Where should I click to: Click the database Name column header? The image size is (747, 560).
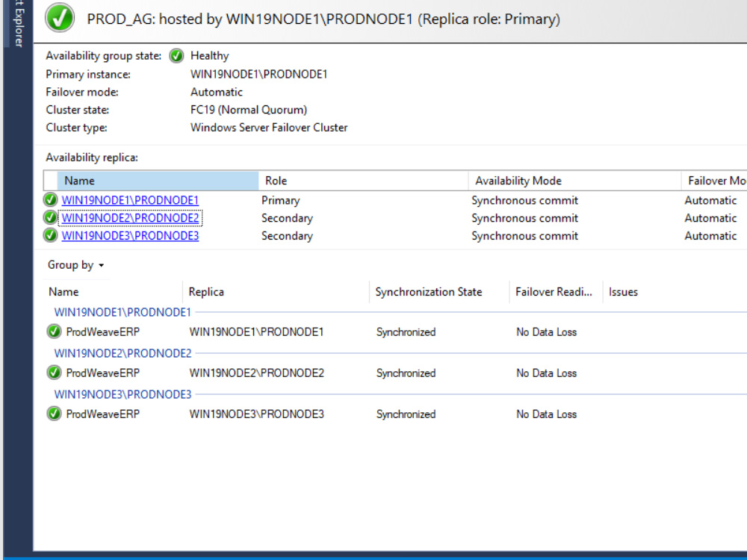pyautogui.click(x=114, y=292)
